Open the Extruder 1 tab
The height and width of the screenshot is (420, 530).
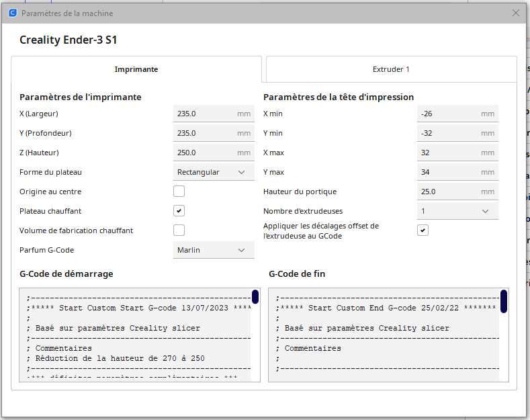click(391, 69)
